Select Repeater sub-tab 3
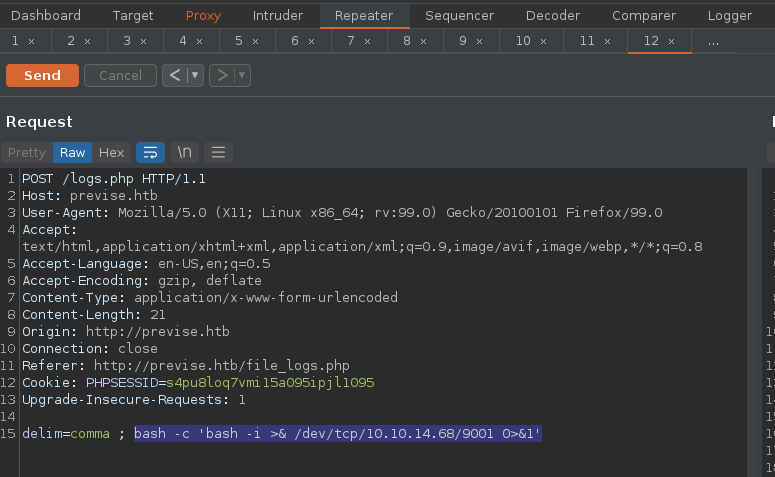The height and width of the screenshot is (477, 775). (x=127, y=41)
